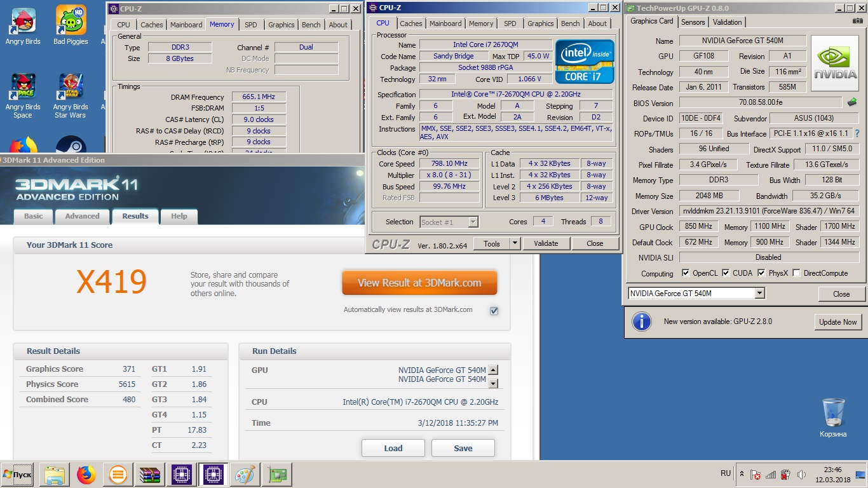Click View Result at 3DMark.com button
Image resolution: width=868 pixels, height=488 pixels.
(419, 283)
